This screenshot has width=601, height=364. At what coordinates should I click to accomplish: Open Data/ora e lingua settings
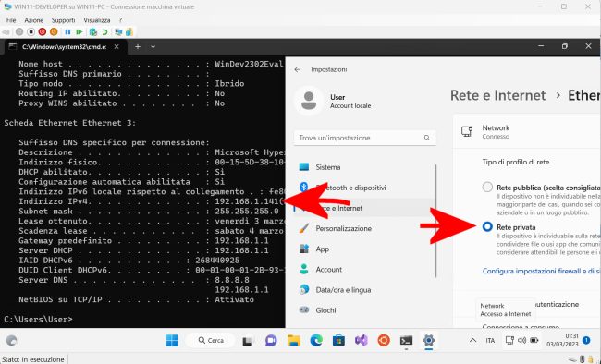click(x=366, y=290)
